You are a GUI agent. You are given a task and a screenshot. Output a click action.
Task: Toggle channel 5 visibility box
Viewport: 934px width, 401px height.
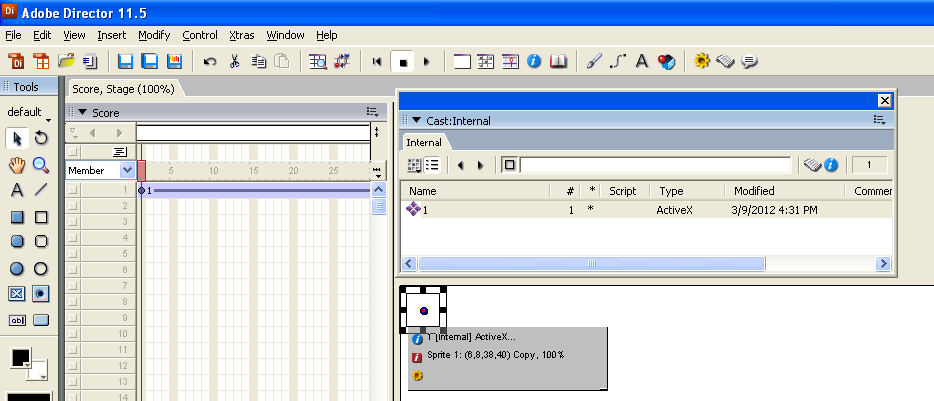point(73,254)
